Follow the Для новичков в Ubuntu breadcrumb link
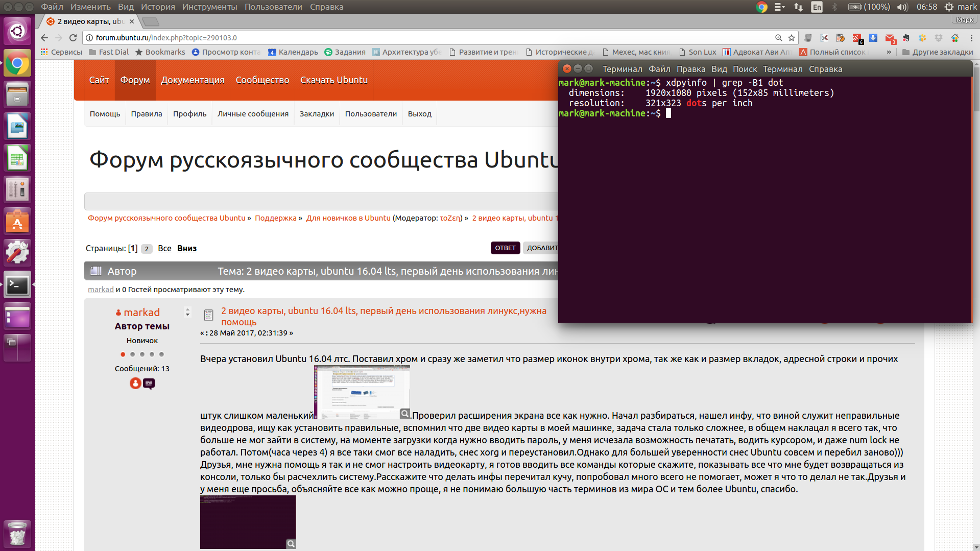The width and height of the screenshot is (980, 551). [348, 218]
